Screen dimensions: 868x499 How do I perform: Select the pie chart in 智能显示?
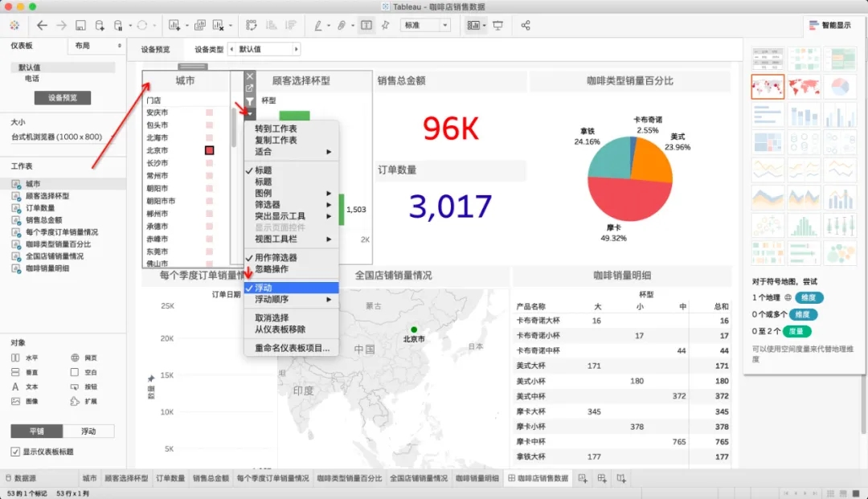(841, 87)
